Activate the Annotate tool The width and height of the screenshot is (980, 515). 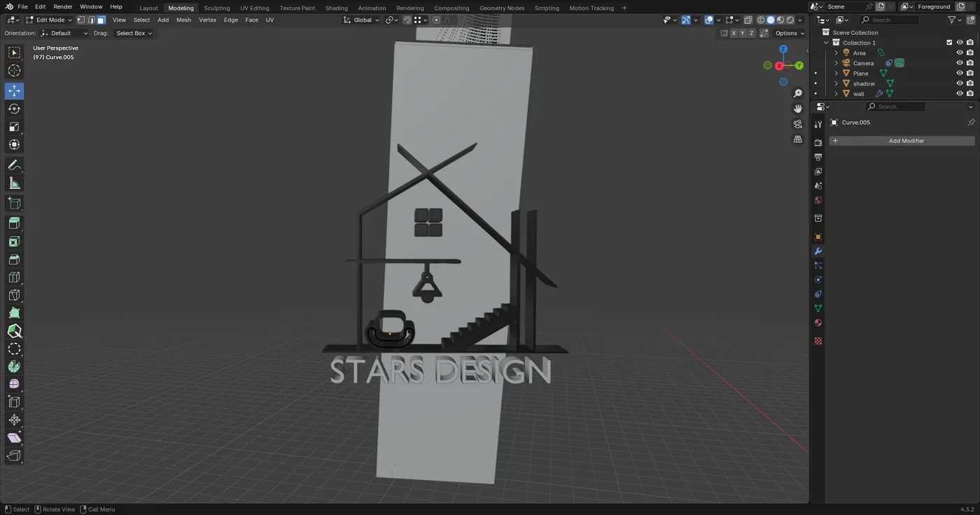[14, 165]
